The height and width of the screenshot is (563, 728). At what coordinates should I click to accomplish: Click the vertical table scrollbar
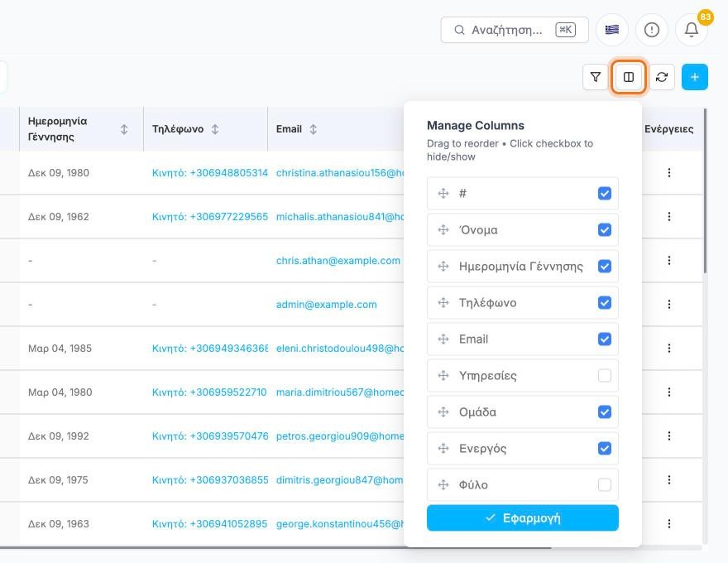click(x=705, y=191)
